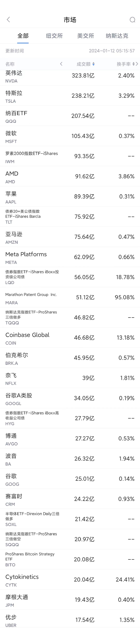
Task: Select the 全部 tab
Action: tap(23, 36)
